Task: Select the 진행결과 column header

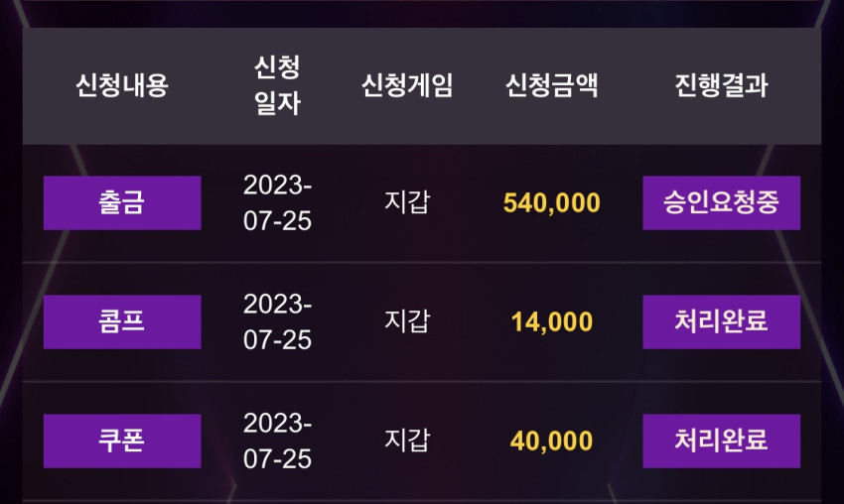Action: pos(721,85)
